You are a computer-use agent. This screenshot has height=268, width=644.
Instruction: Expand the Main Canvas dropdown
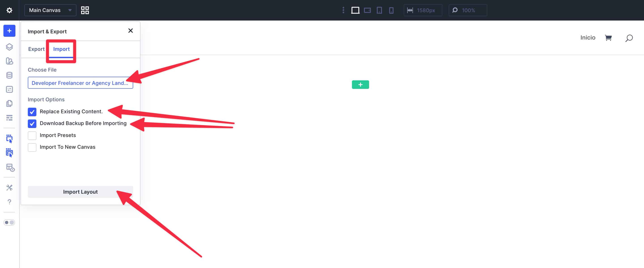pos(50,10)
